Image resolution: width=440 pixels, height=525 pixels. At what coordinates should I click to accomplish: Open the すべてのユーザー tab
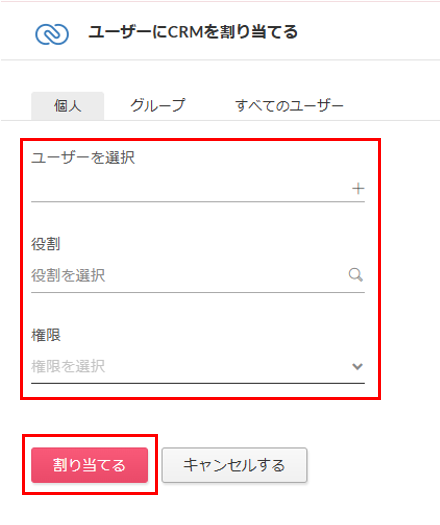tap(290, 105)
